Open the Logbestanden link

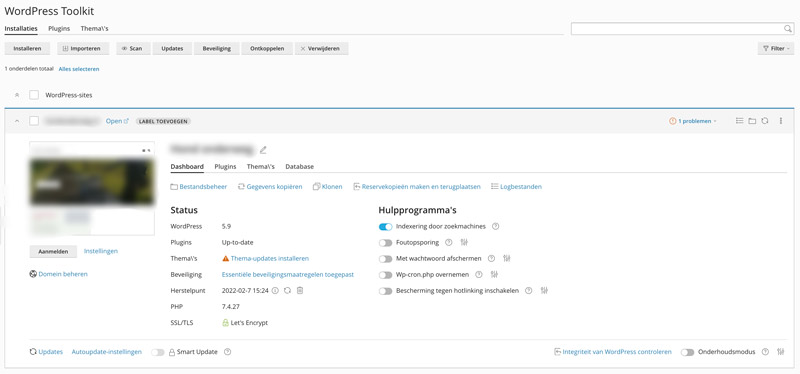(516, 187)
